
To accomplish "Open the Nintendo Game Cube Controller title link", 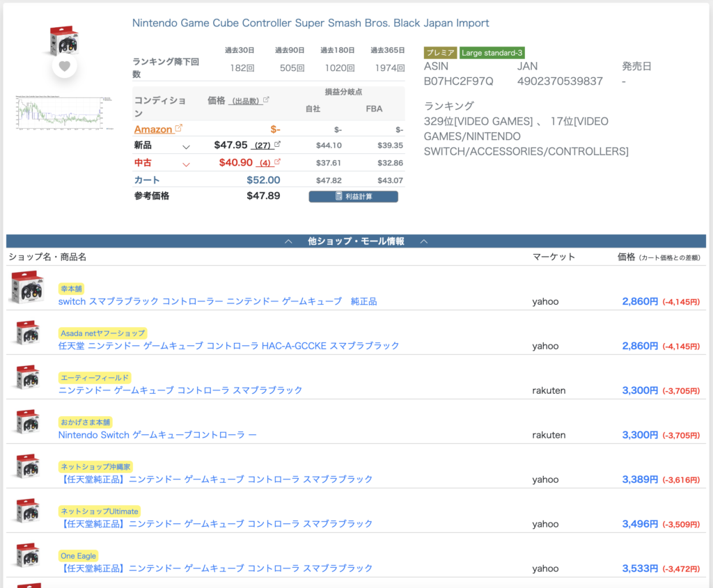I will tap(311, 23).
